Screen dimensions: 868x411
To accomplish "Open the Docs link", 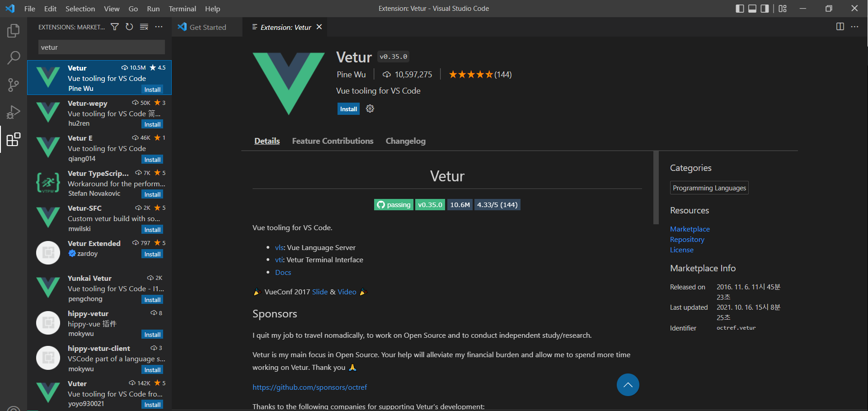I will pos(283,273).
